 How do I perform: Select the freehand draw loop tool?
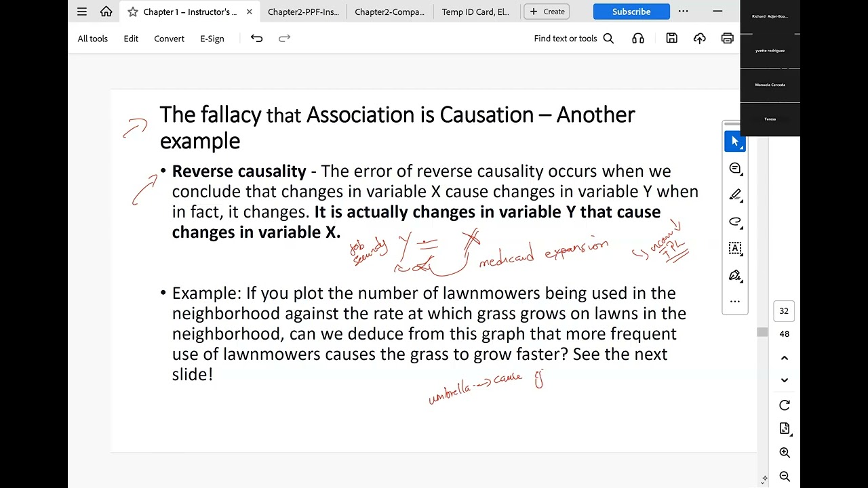[734, 222]
